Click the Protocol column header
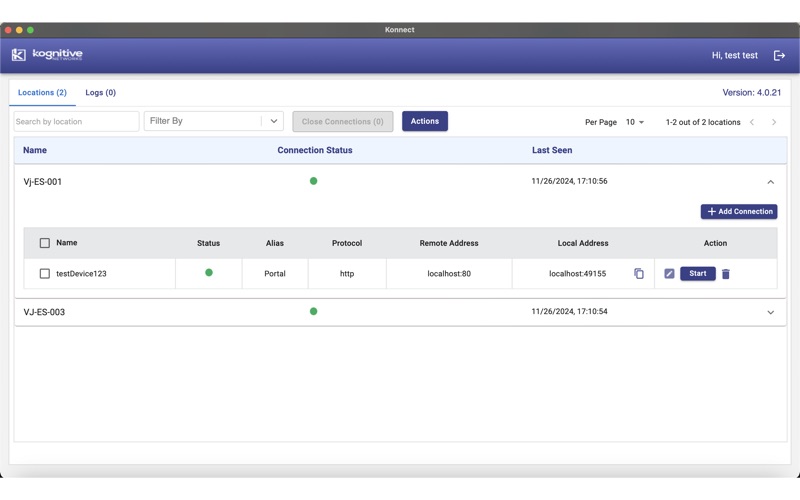This screenshot has height=500, width=800. (x=347, y=243)
